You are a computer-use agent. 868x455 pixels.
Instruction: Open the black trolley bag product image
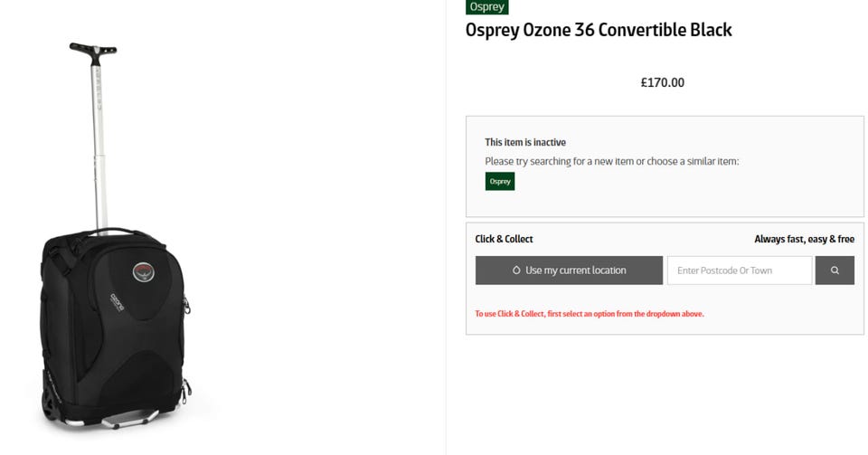pyautogui.click(x=114, y=237)
